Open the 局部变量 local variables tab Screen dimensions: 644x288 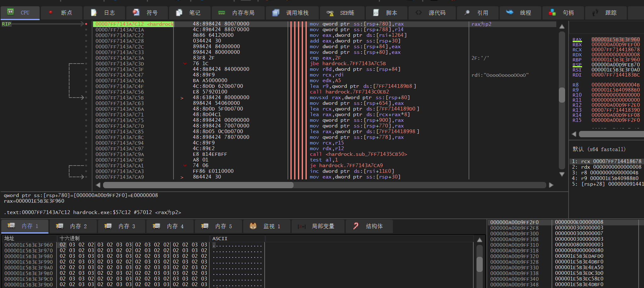click(x=318, y=226)
